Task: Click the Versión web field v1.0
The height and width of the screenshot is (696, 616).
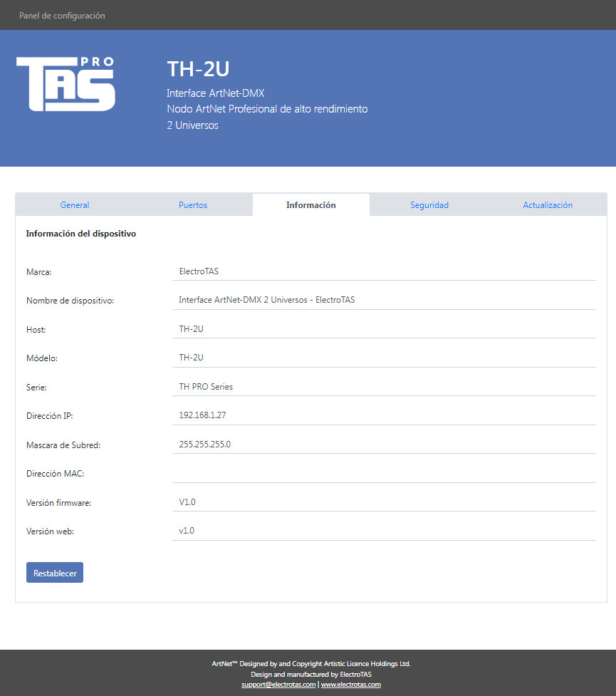Action: 385,531
